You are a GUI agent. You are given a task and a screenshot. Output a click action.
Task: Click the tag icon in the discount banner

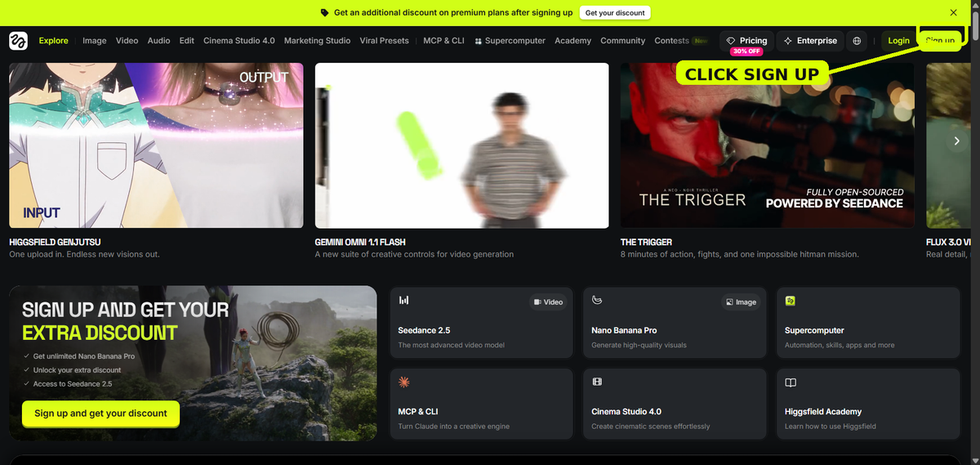pyautogui.click(x=325, y=13)
